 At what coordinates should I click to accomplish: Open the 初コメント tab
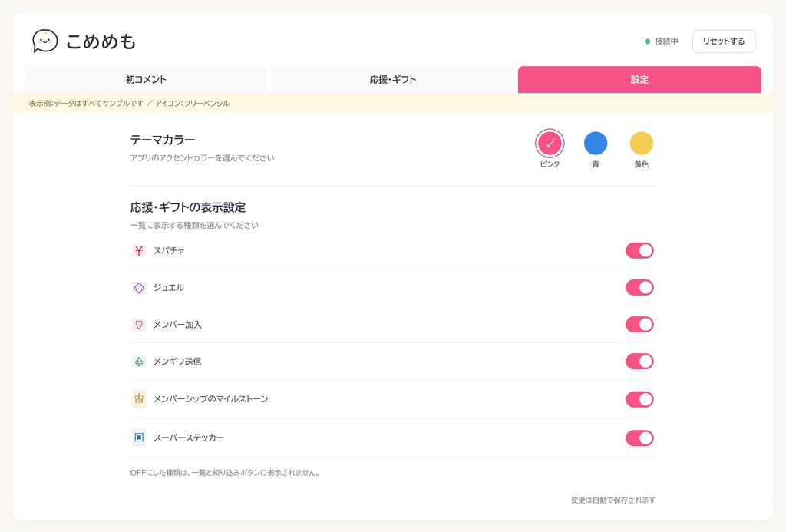click(x=146, y=79)
